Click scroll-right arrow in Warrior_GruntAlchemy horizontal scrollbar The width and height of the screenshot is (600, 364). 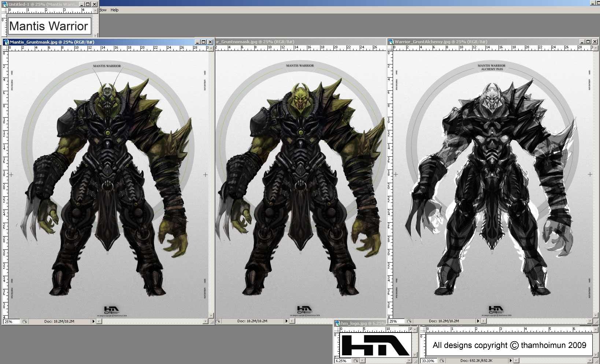[590, 321]
